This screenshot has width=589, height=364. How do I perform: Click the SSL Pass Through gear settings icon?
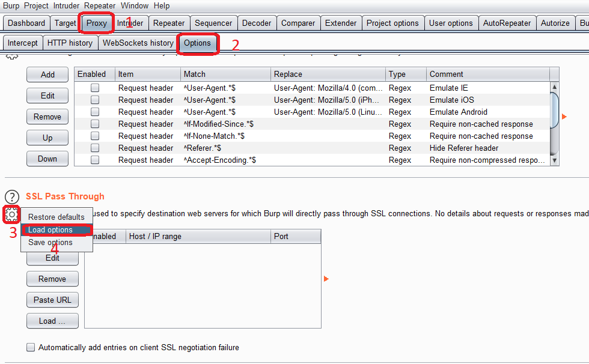click(11, 214)
